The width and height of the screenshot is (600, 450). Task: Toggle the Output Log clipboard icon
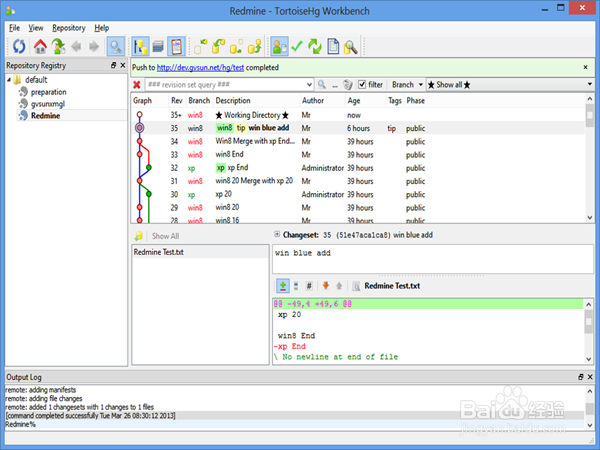tap(176, 46)
